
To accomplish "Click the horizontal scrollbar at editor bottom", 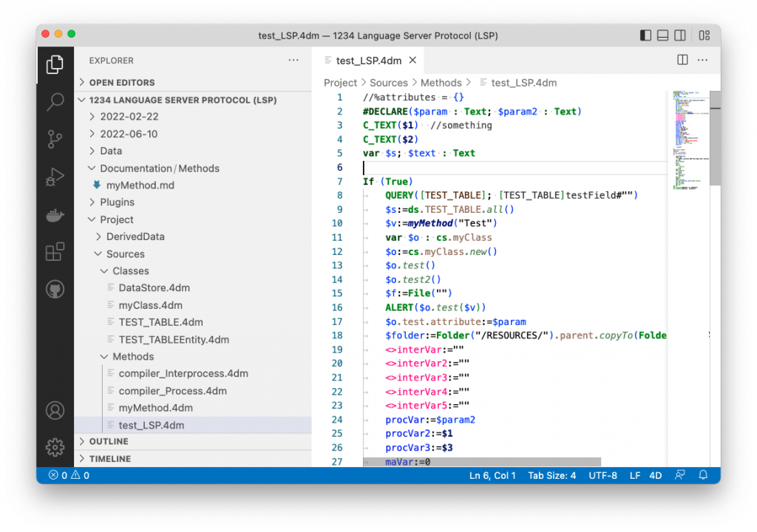I will pos(482,462).
